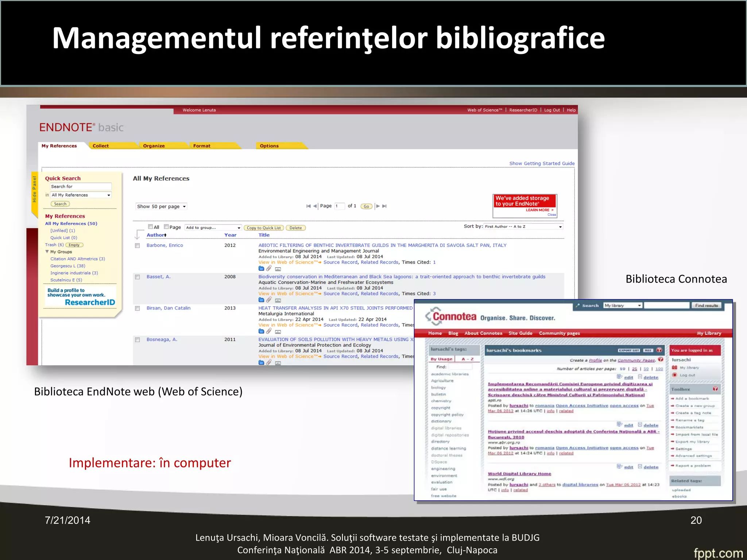Click the paperclip attachment icon in Barbone's row
Viewport: 747px width, 560px height.
tap(269, 268)
